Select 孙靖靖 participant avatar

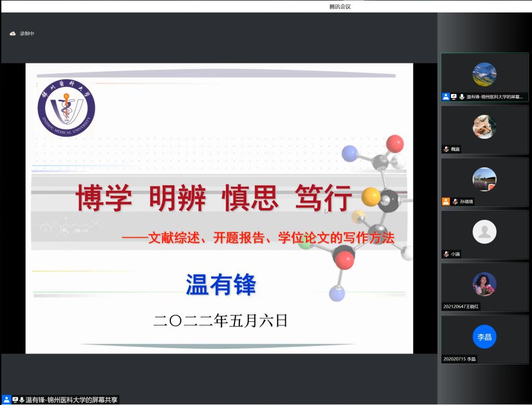484,179
